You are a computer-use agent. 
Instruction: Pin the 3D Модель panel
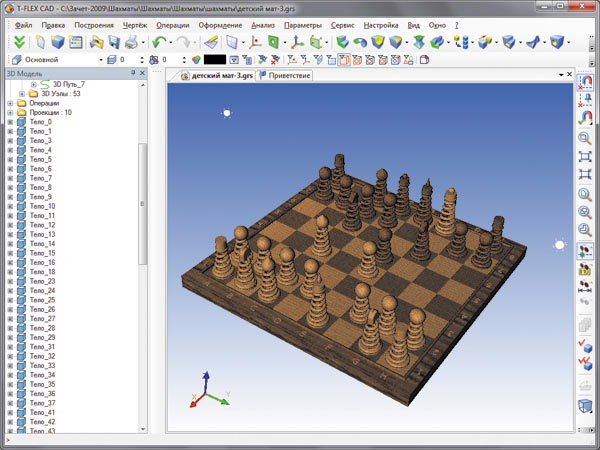[x=133, y=73]
